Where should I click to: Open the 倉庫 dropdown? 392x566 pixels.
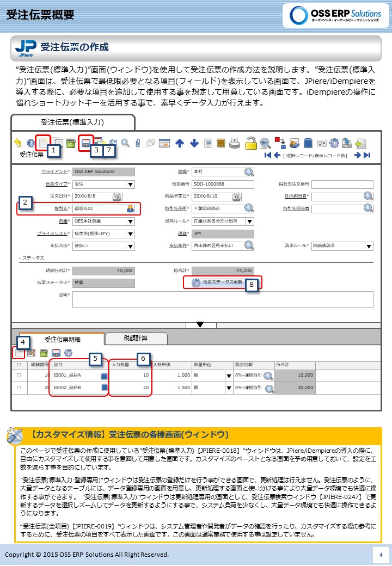point(131,222)
